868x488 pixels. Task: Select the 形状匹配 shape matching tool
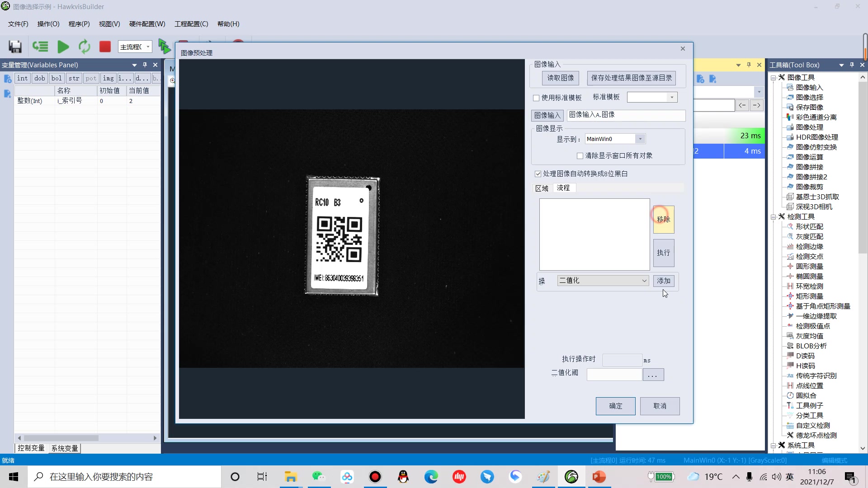pos(809,226)
